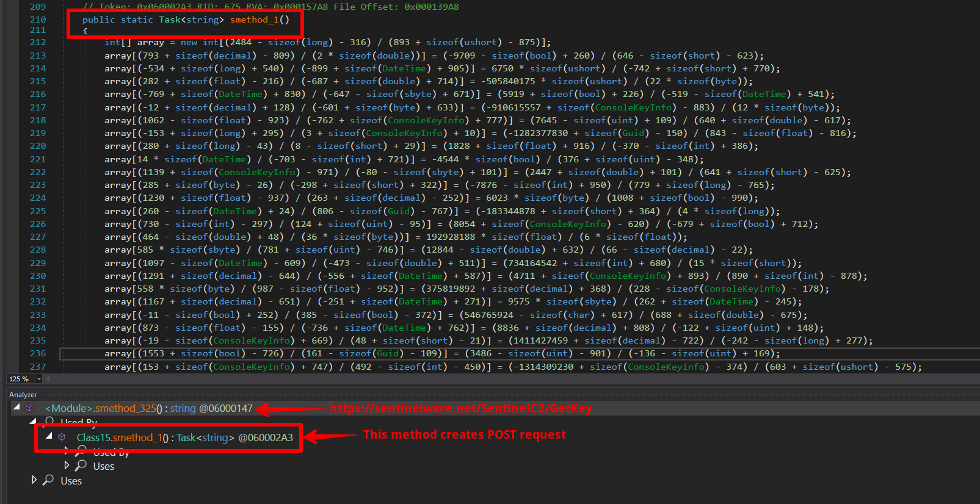The width and height of the screenshot is (980, 504).
Task: Open the 125 % zoom dropdown
Action: click(39, 379)
